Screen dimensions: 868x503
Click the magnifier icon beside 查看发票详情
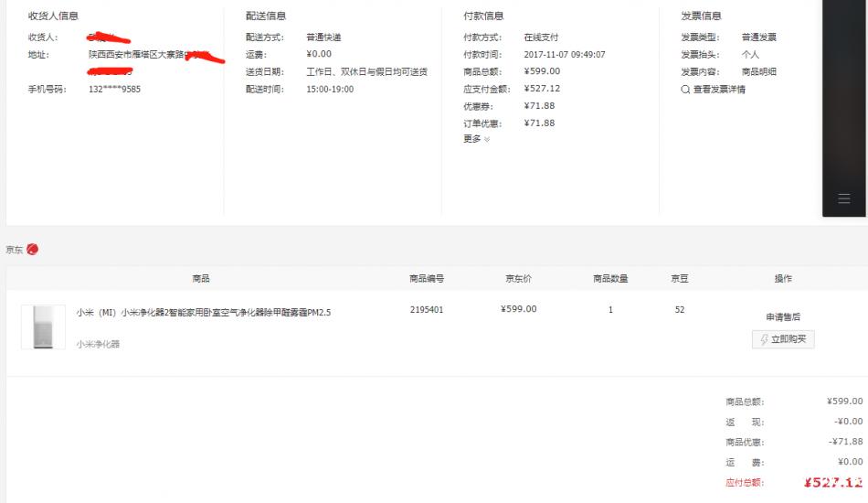pyautogui.click(x=685, y=90)
